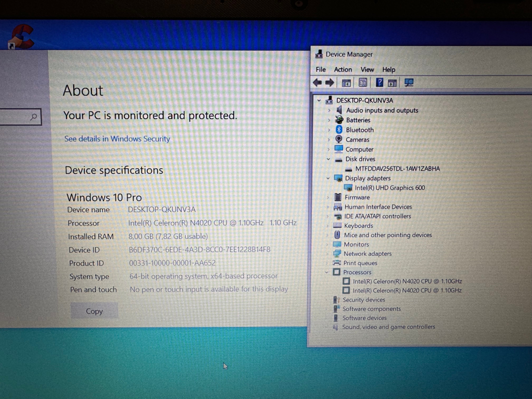Screen dimensions: 532x399
Task: Select the Mice and other pointing devices icon
Action: (337, 235)
